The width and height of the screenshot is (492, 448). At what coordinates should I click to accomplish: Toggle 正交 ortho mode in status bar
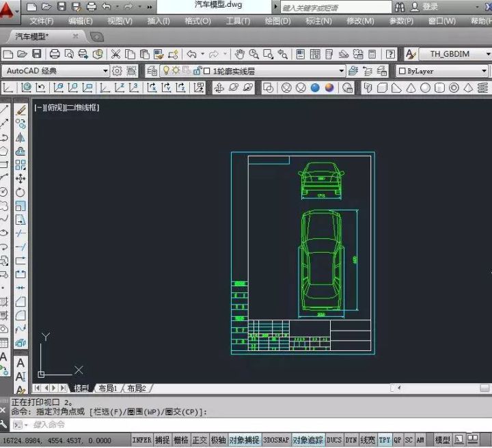point(200,440)
